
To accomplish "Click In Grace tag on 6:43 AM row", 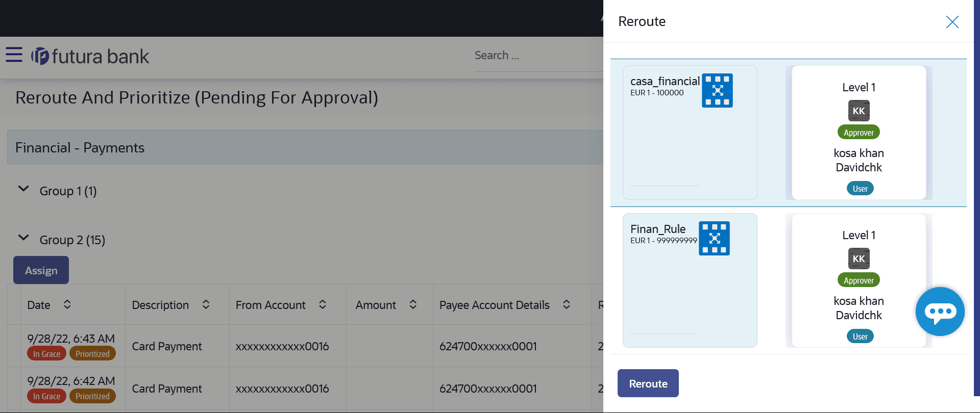I will click(46, 354).
